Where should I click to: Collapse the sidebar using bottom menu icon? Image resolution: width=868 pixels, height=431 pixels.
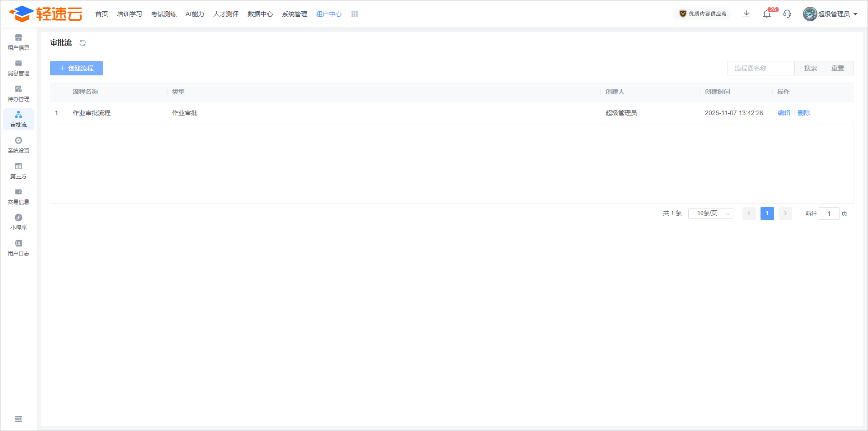pyautogui.click(x=19, y=419)
